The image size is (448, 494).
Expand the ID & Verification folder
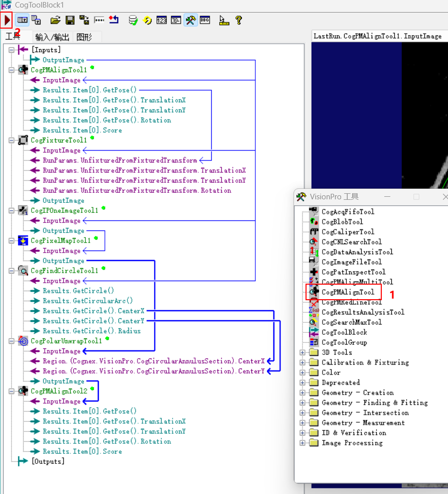[x=303, y=433]
